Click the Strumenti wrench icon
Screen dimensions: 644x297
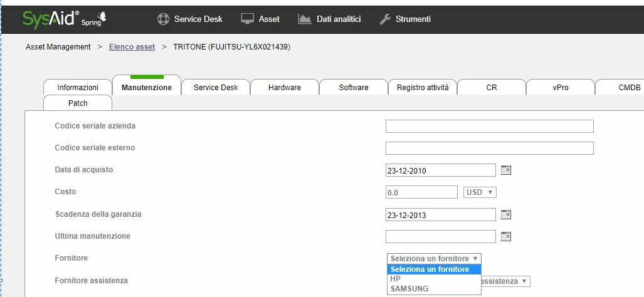[x=385, y=19]
